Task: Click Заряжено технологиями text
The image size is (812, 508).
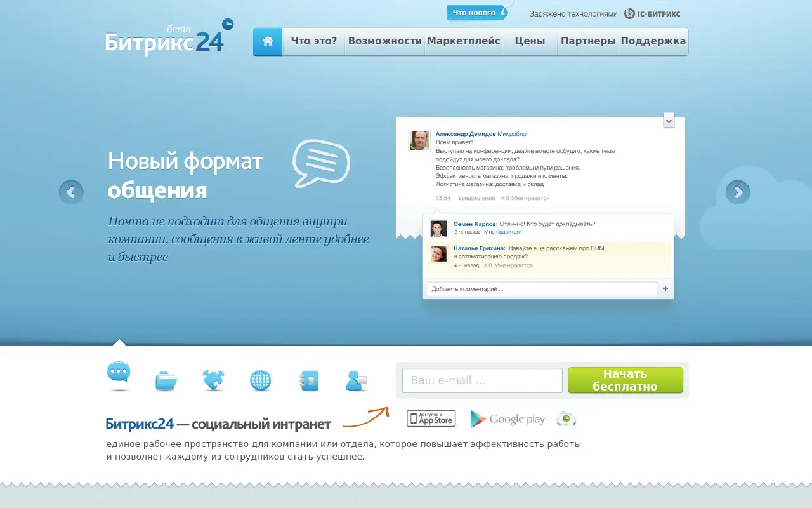Action: 573,13
